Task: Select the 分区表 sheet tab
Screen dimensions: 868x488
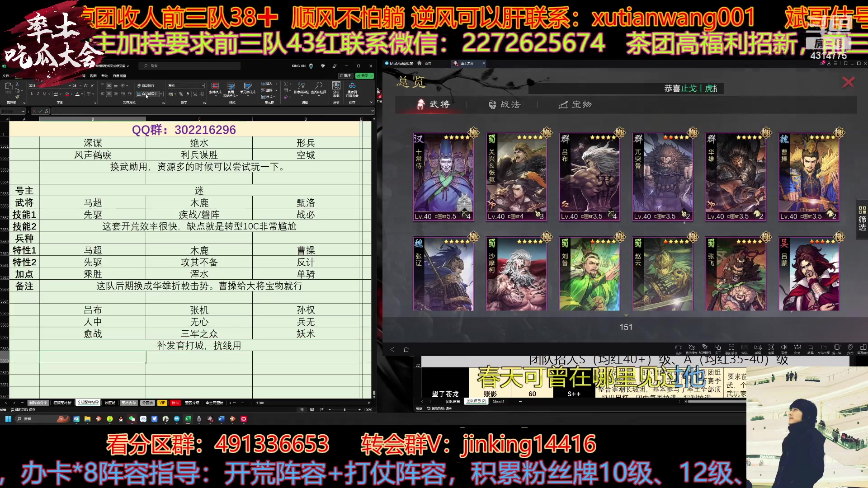Action: click(x=147, y=403)
